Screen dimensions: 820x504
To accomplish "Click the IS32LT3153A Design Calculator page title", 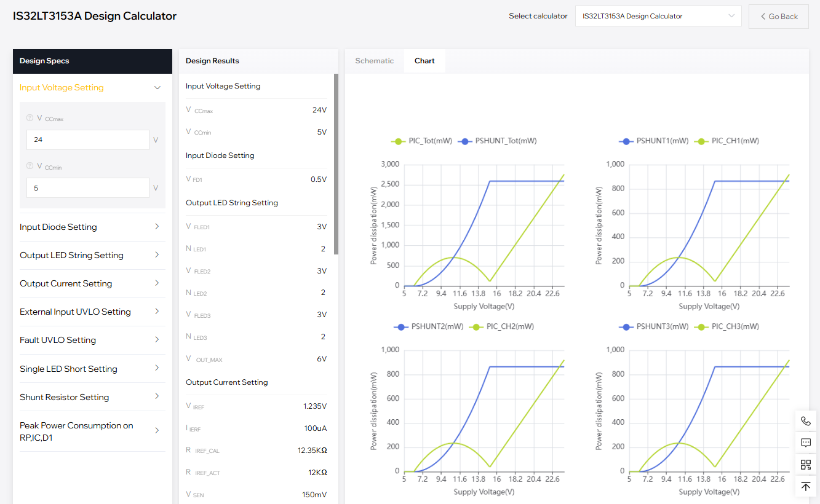I will pyautogui.click(x=95, y=16).
